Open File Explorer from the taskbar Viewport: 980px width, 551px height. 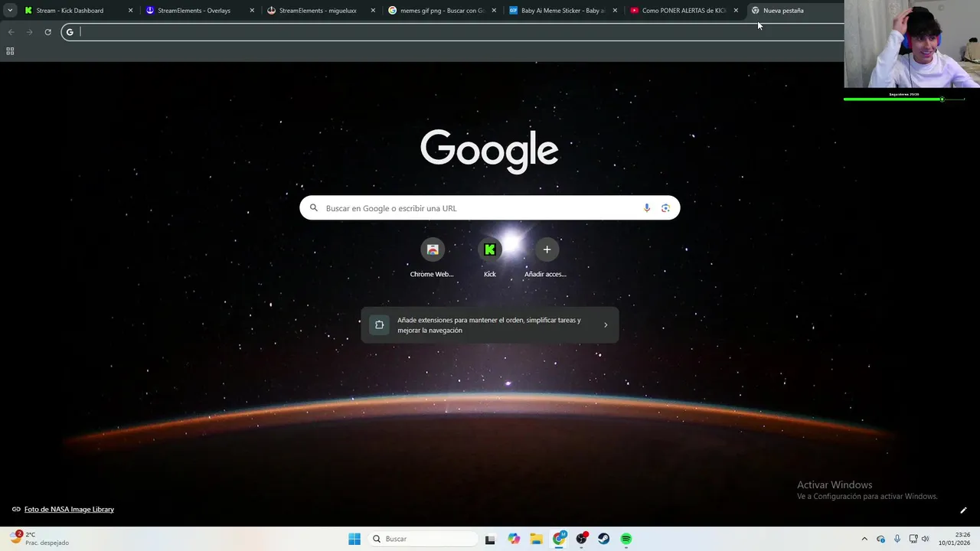pos(536,539)
